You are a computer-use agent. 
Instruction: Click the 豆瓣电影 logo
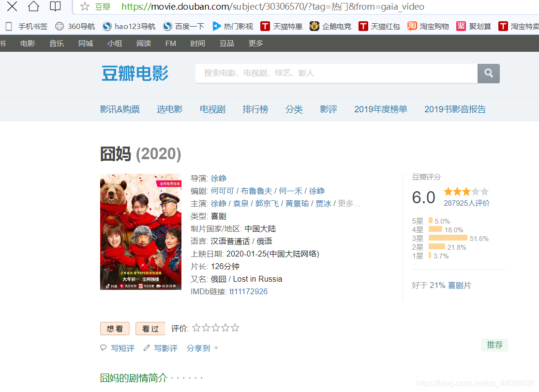[135, 73]
